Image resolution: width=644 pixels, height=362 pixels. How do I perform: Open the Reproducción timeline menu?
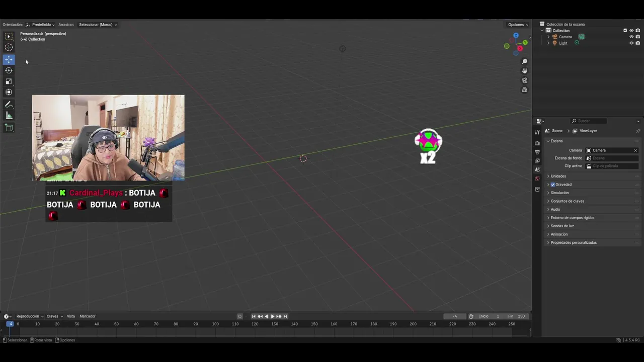(x=30, y=316)
